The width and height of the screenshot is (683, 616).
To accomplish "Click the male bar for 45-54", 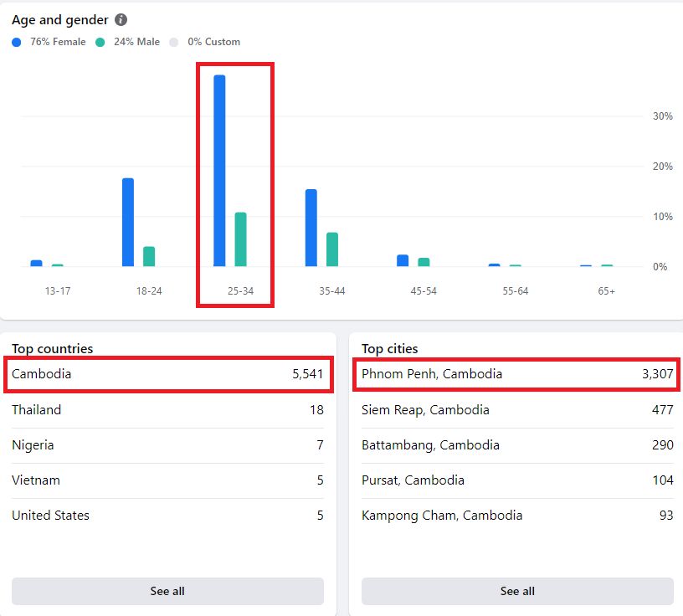I will pos(424,262).
